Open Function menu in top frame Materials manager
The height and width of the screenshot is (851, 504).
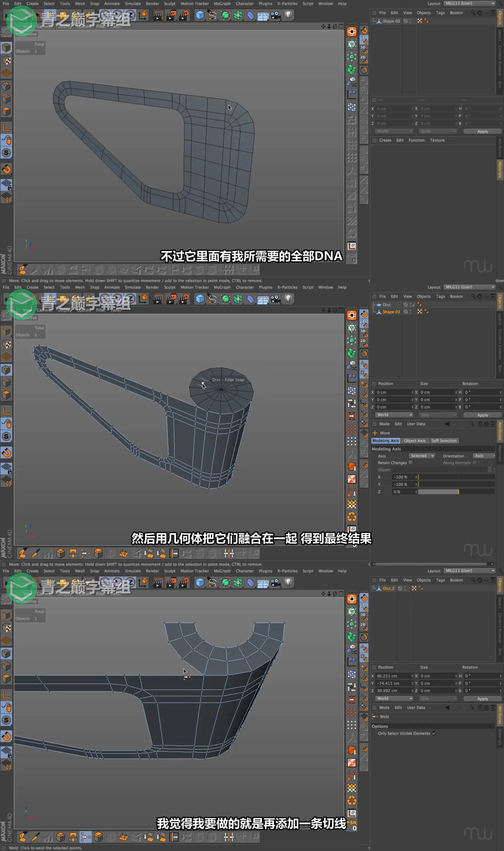click(x=416, y=140)
